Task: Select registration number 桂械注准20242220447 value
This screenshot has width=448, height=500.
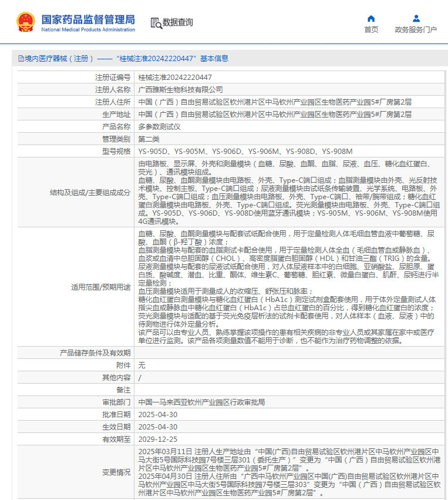Action: (175, 78)
